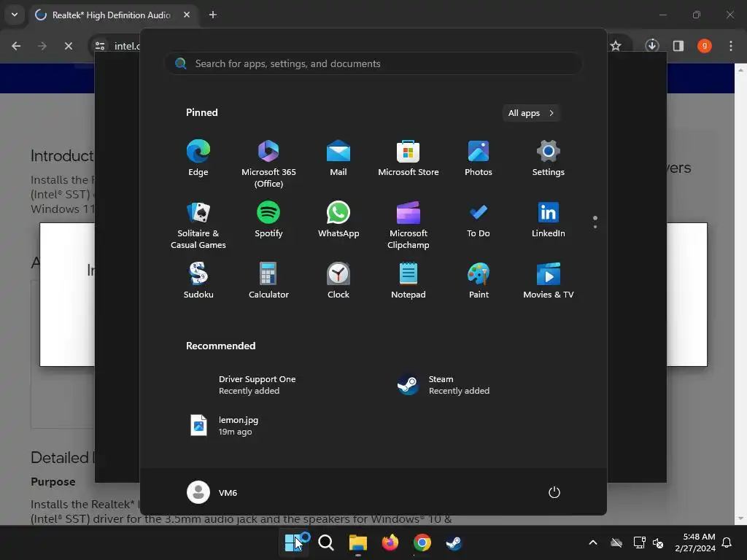Open Settings from the Start menu
This screenshot has width=747, height=560.
[x=549, y=158]
